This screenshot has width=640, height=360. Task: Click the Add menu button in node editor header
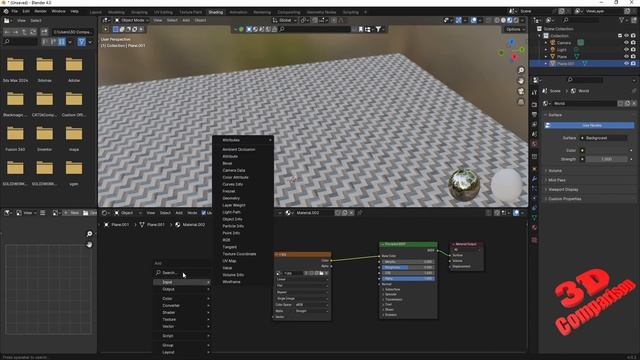point(179,213)
